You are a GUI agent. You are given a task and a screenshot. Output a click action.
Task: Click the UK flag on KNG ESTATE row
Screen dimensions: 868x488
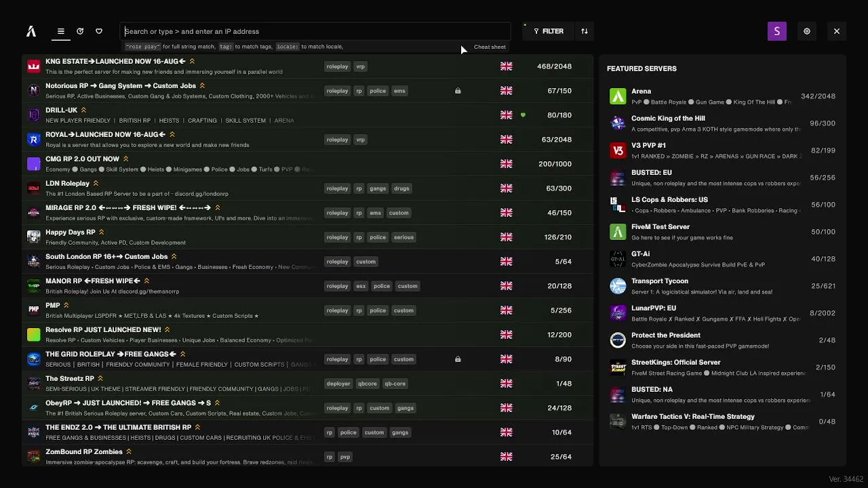coord(507,66)
